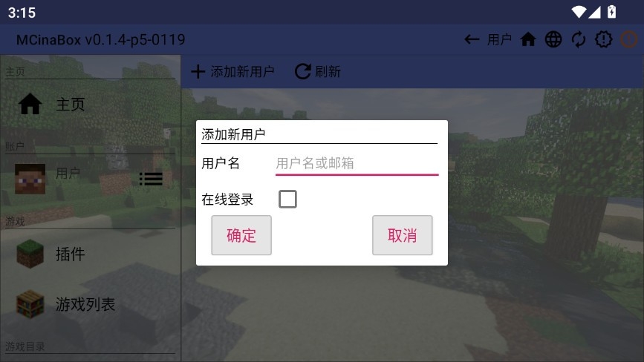
Task: Focus the 用户名或邮箱 input field
Action: [x=357, y=164]
